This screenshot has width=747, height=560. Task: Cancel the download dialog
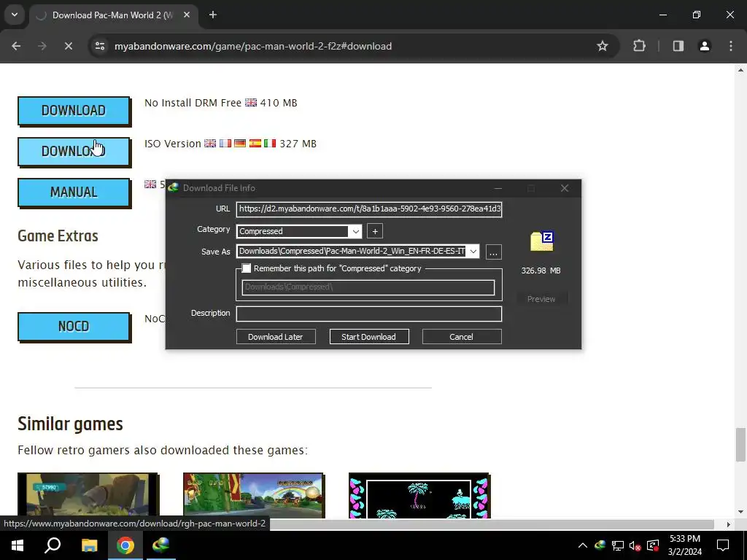462,337
